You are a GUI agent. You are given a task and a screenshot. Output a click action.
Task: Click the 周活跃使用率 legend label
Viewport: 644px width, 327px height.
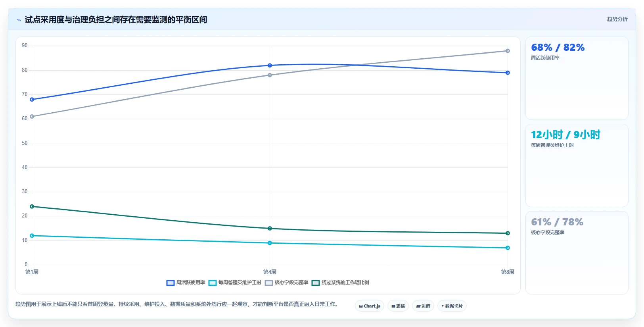(191, 283)
